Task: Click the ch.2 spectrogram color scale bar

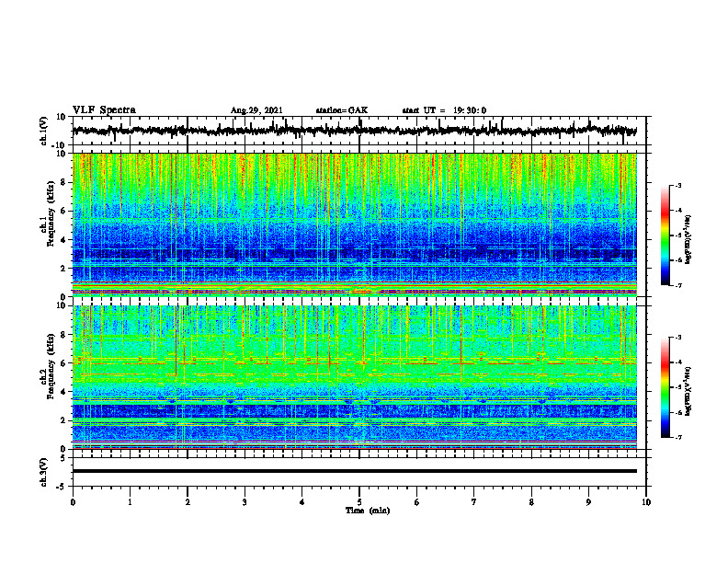Action: pos(665,387)
